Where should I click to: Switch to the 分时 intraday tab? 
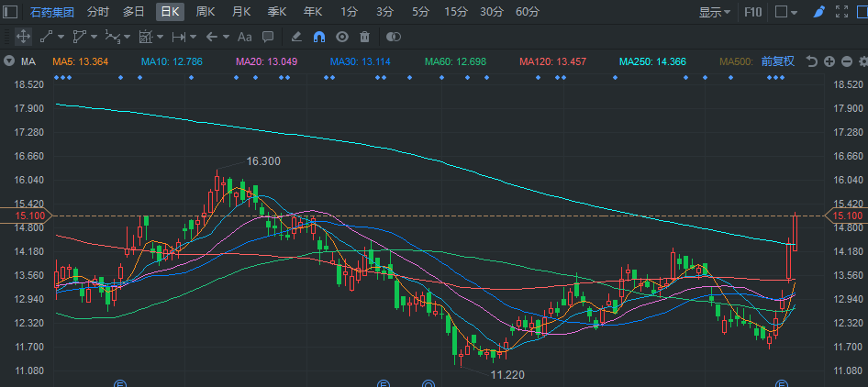[98, 12]
